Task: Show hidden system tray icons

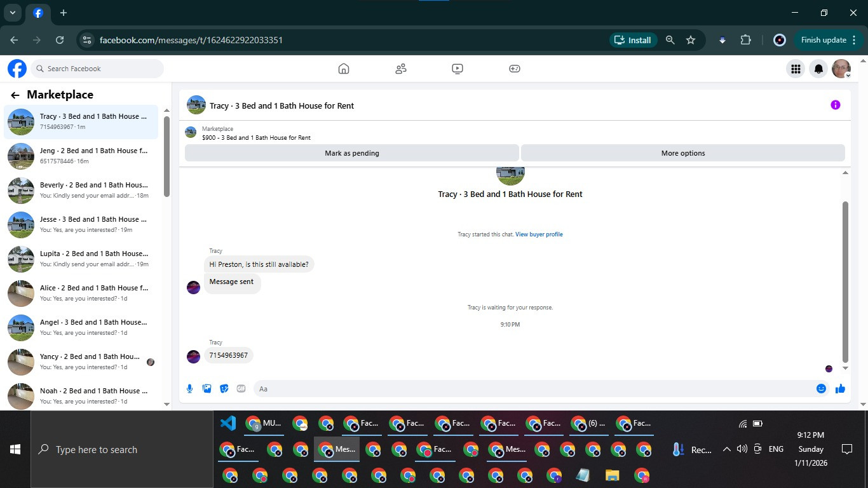Action: [726, 449]
